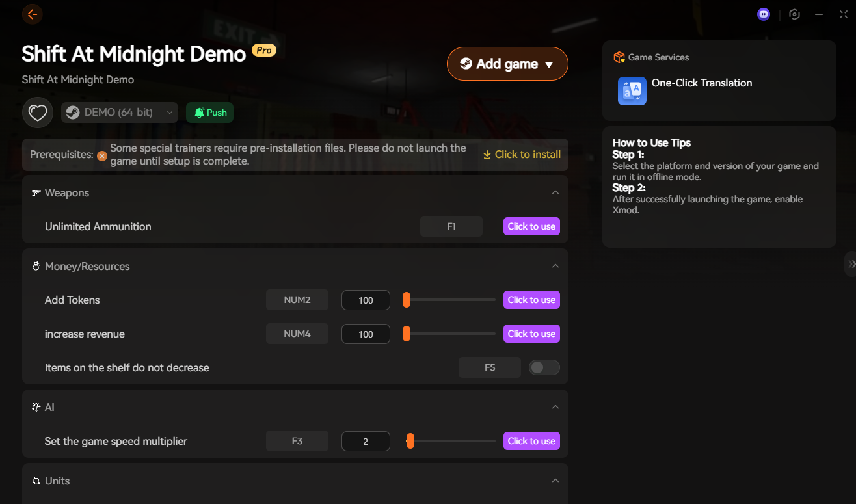Collapse the AI section chevron
Screen dimensions: 856x504
pyautogui.click(x=555, y=407)
